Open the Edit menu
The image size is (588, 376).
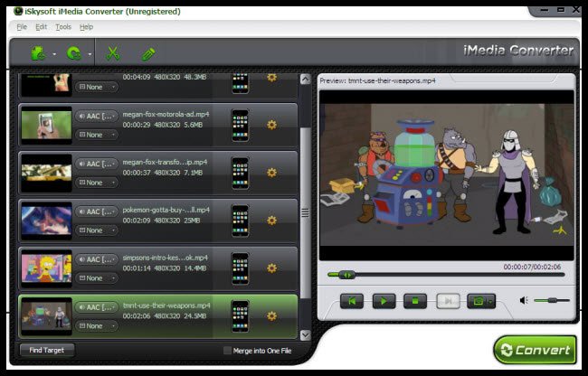click(x=42, y=27)
